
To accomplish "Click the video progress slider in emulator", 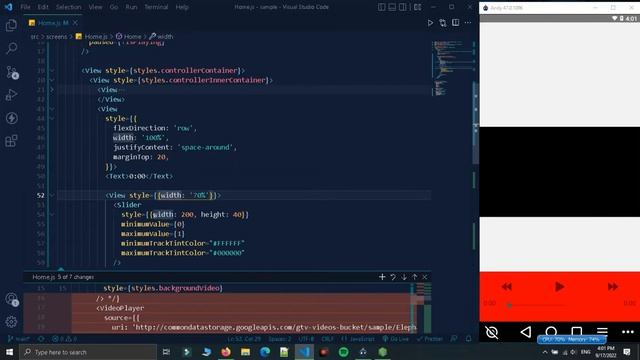I will 536,305.
